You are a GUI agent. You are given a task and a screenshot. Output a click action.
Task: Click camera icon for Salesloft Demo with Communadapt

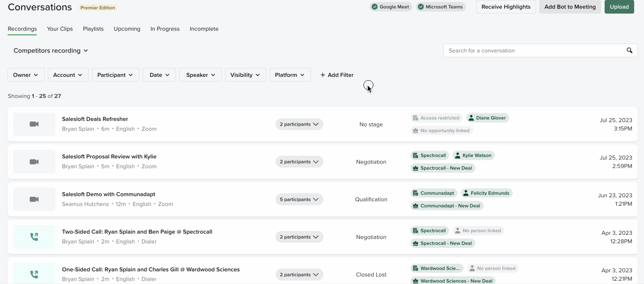click(34, 199)
